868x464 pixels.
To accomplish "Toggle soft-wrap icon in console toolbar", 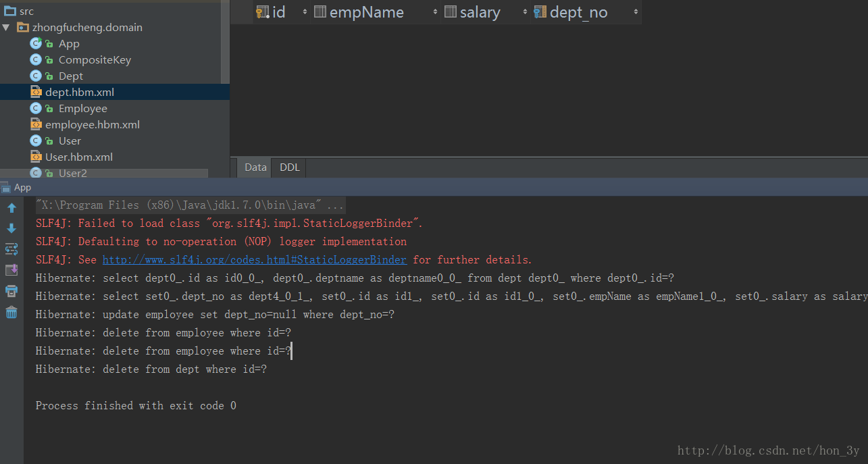I will pos(11,249).
